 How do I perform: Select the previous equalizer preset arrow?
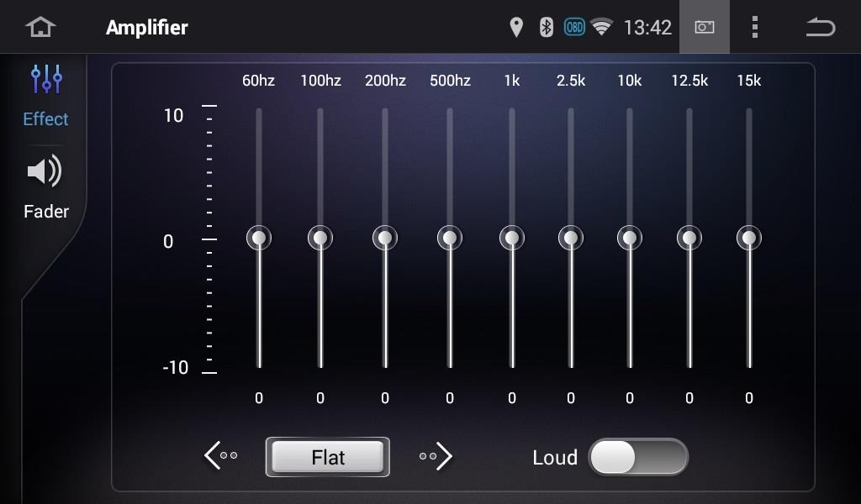(221, 455)
